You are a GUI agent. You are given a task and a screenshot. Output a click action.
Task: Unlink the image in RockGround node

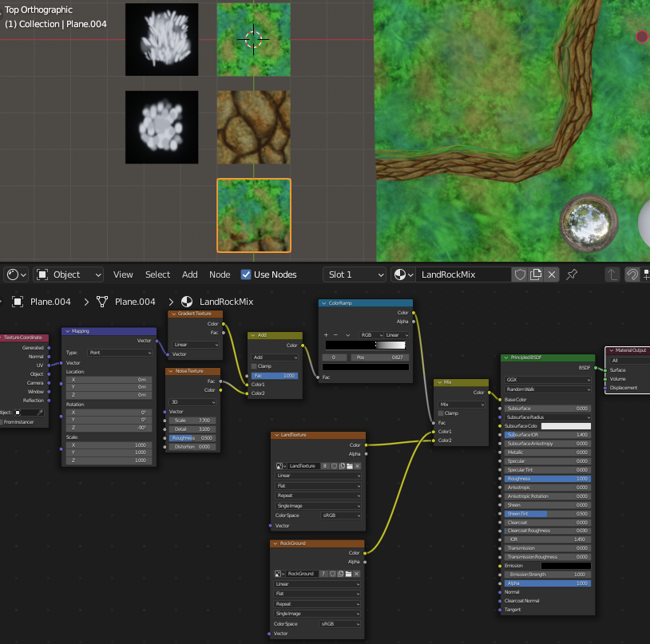pos(356,574)
